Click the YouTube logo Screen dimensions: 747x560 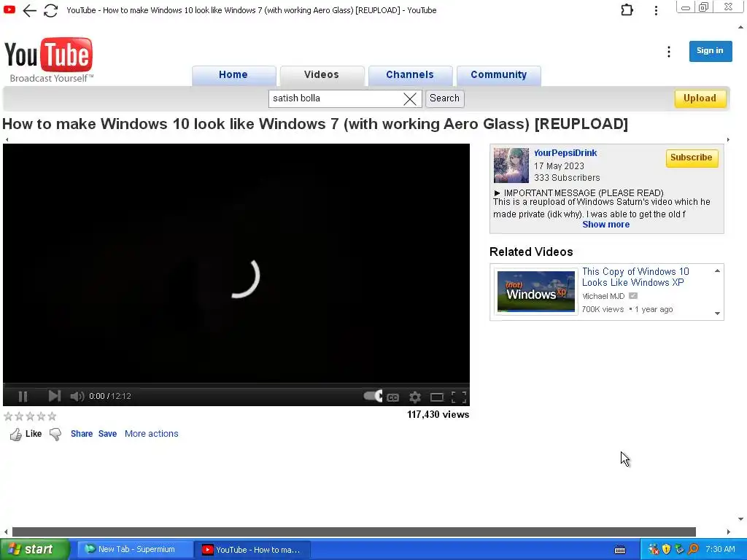pyautogui.click(x=48, y=60)
